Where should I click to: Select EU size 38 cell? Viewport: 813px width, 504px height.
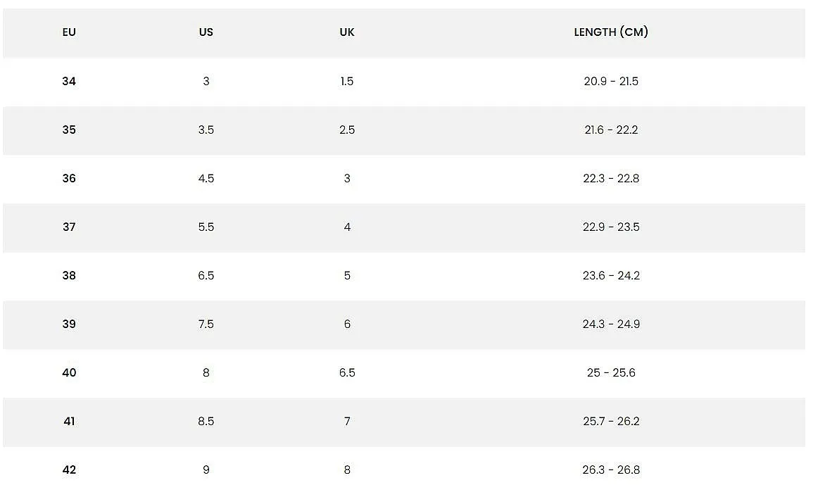[69, 275]
